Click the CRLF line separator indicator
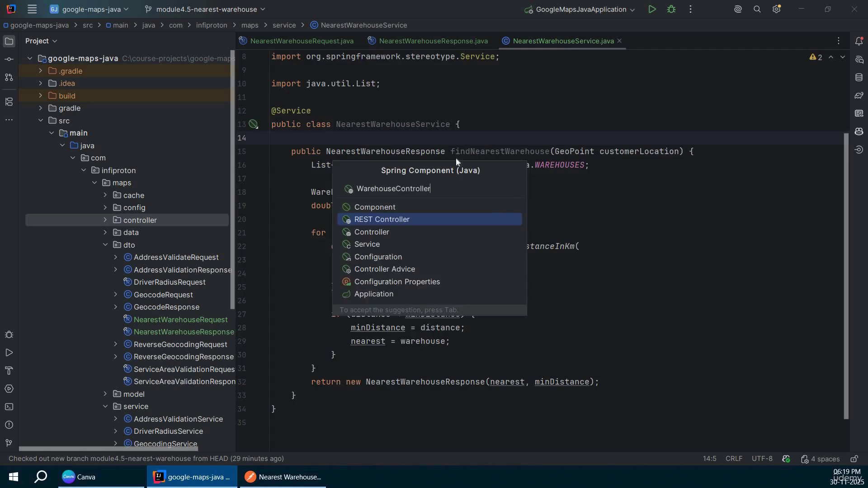 tap(734, 459)
